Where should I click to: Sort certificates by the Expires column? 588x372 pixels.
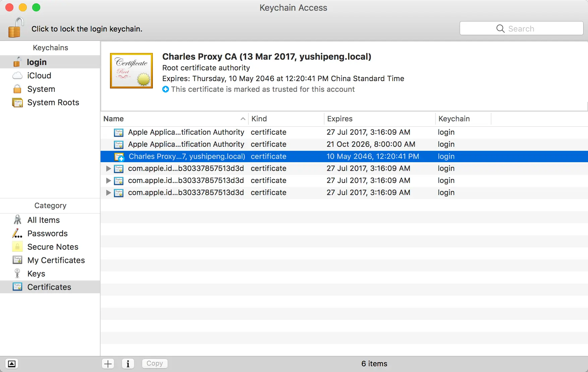point(380,119)
